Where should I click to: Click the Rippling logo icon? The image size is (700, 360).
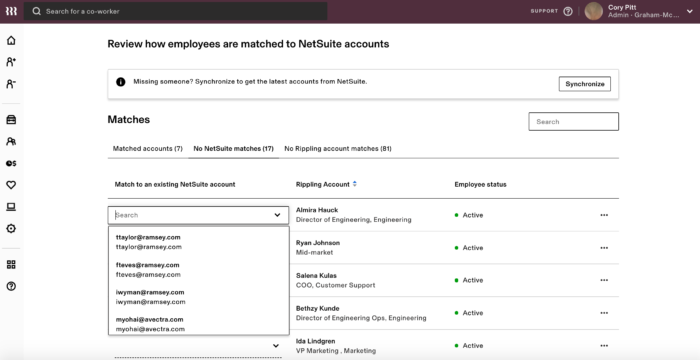11,11
